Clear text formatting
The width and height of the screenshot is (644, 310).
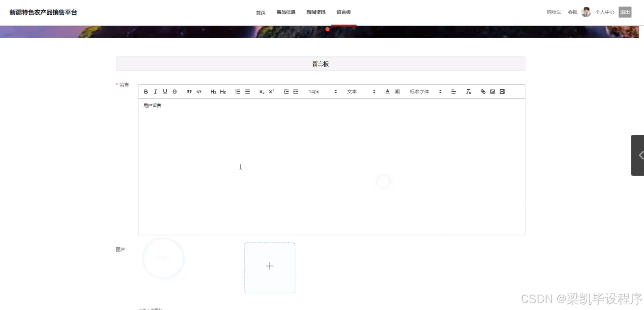[x=468, y=92]
